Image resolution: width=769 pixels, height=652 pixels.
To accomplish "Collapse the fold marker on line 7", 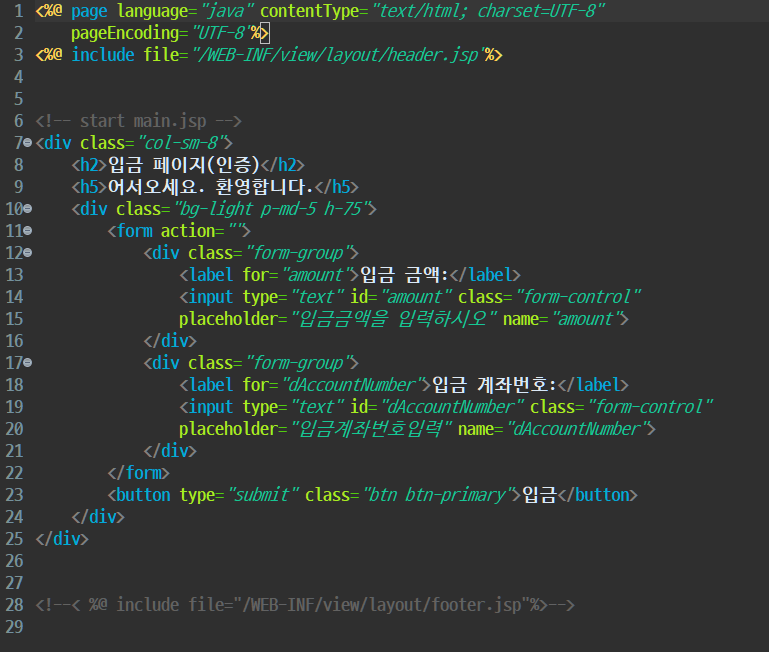I will point(28,143).
